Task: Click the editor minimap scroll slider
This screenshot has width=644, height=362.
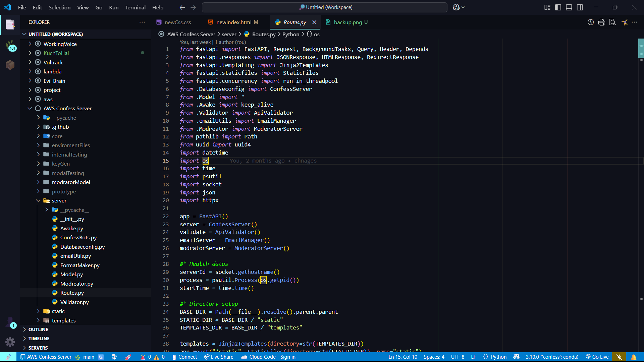Action: (641, 49)
